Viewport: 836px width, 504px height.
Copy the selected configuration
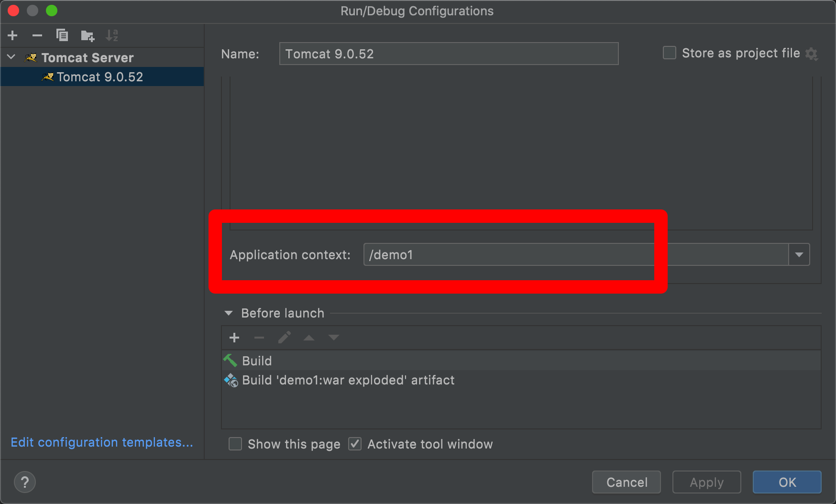point(62,35)
